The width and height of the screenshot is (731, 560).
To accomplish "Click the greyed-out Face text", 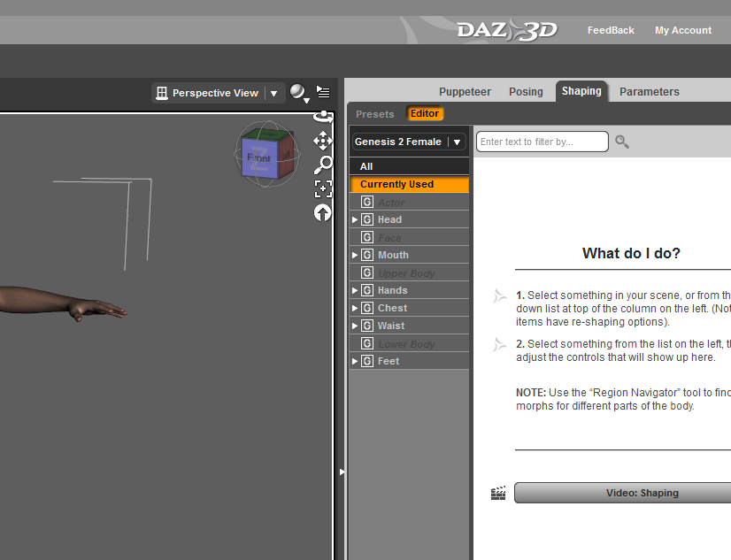I will [x=389, y=238].
